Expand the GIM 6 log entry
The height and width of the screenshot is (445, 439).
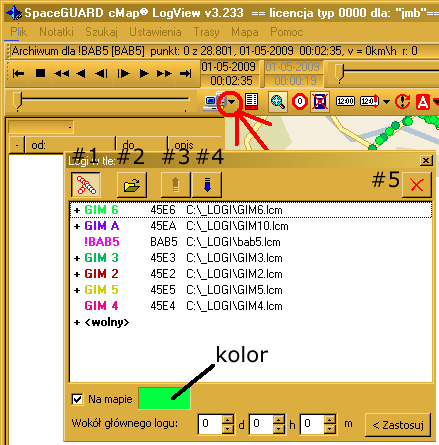point(77,210)
